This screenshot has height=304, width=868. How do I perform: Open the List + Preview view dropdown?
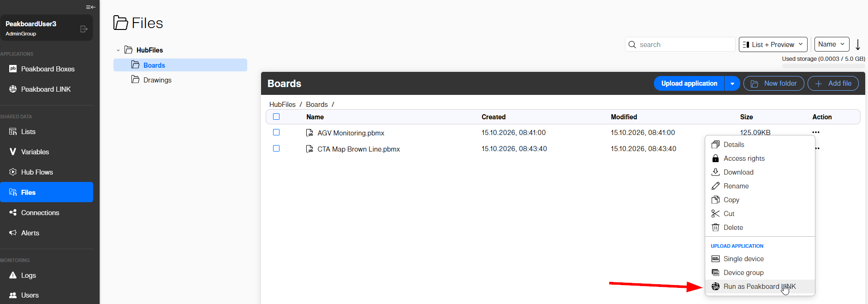click(x=773, y=45)
